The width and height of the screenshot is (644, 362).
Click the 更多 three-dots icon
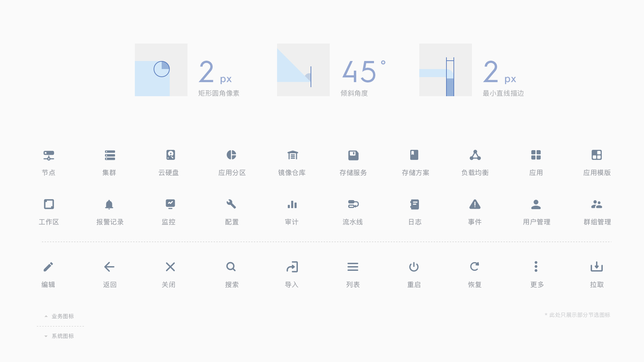[536, 266]
